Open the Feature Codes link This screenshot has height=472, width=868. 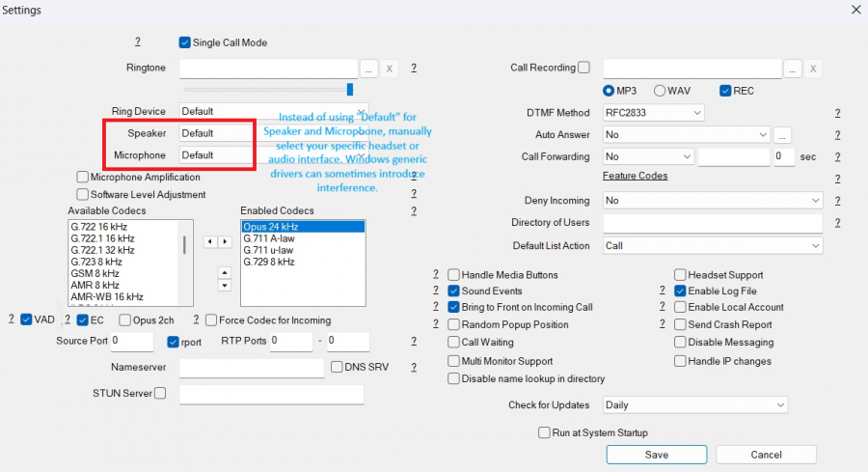pyautogui.click(x=635, y=176)
